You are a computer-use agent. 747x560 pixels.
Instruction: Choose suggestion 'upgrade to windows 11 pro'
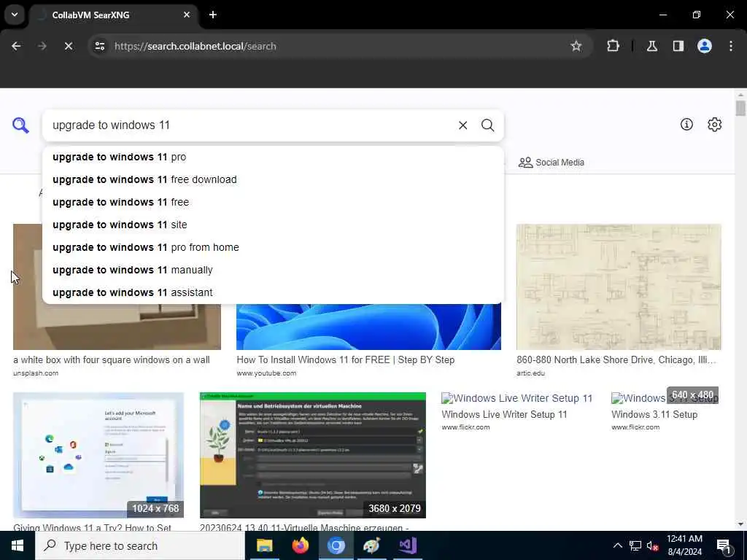click(273, 157)
